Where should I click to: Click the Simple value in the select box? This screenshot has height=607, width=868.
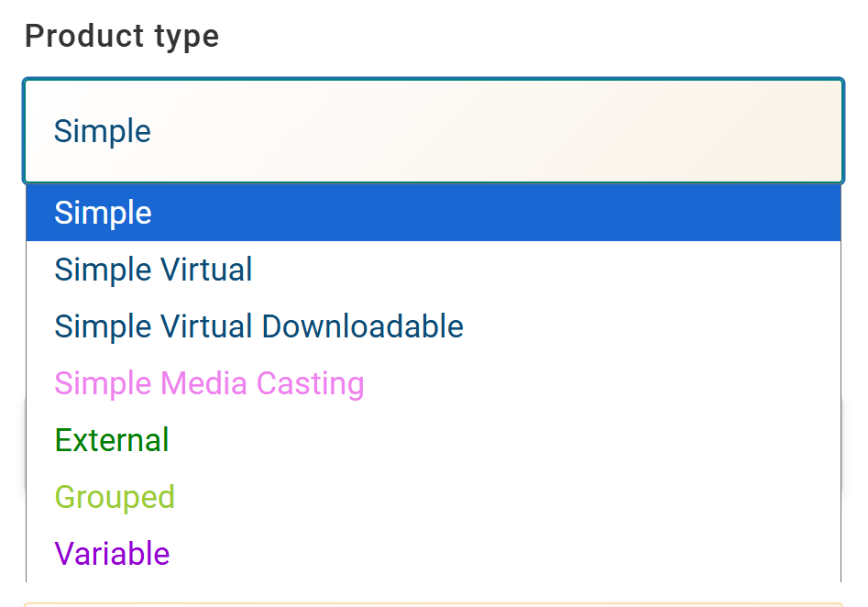click(103, 131)
